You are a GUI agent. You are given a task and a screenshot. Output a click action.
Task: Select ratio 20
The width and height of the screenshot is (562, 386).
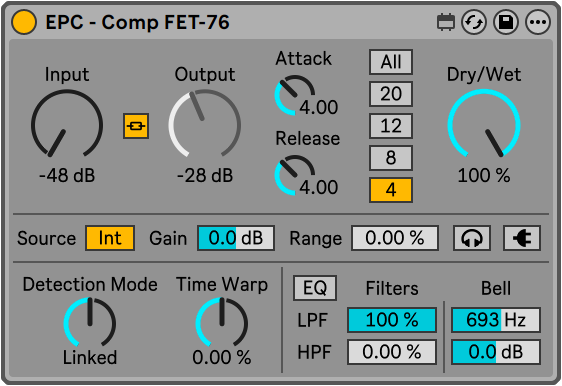pyautogui.click(x=391, y=94)
